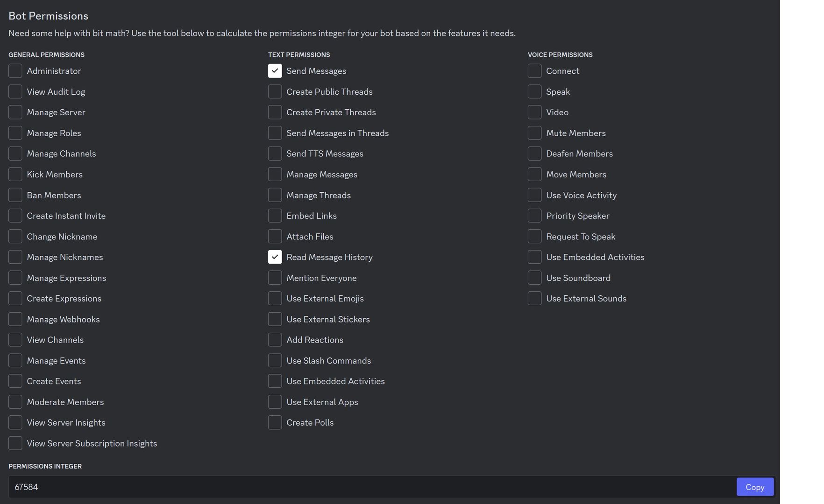Check the Ban Members box
The width and height of the screenshot is (824, 504).
15,195
